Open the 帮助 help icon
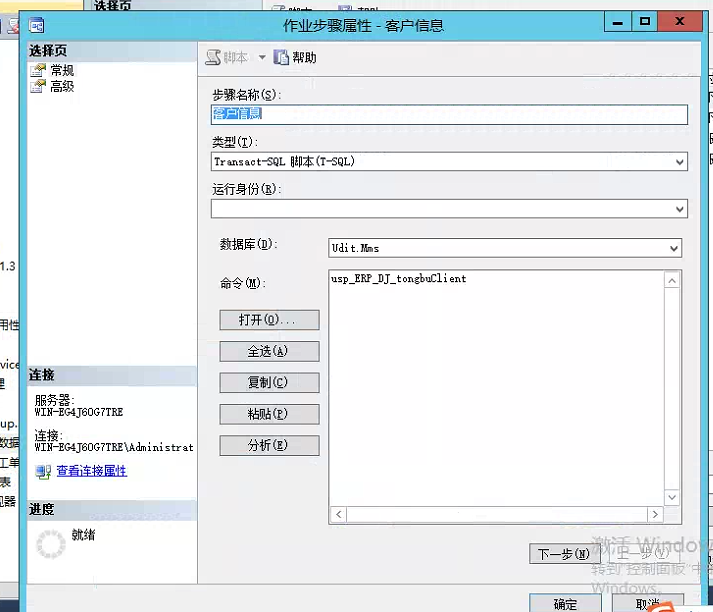This screenshot has width=713, height=612. coord(281,58)
